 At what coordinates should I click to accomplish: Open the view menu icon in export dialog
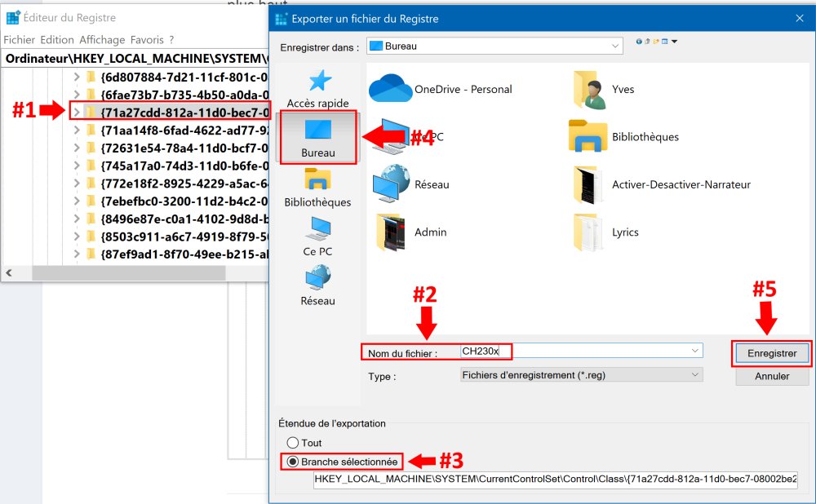664,42
